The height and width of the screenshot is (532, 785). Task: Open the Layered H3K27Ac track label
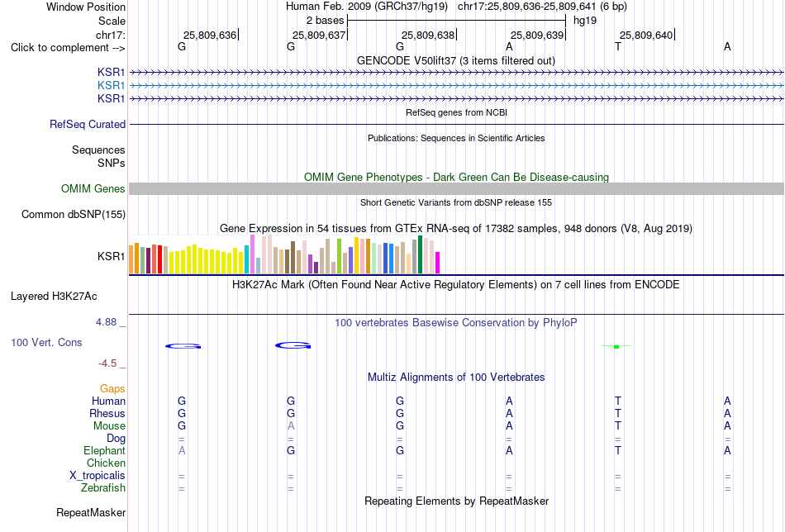[x=54, y=297]
